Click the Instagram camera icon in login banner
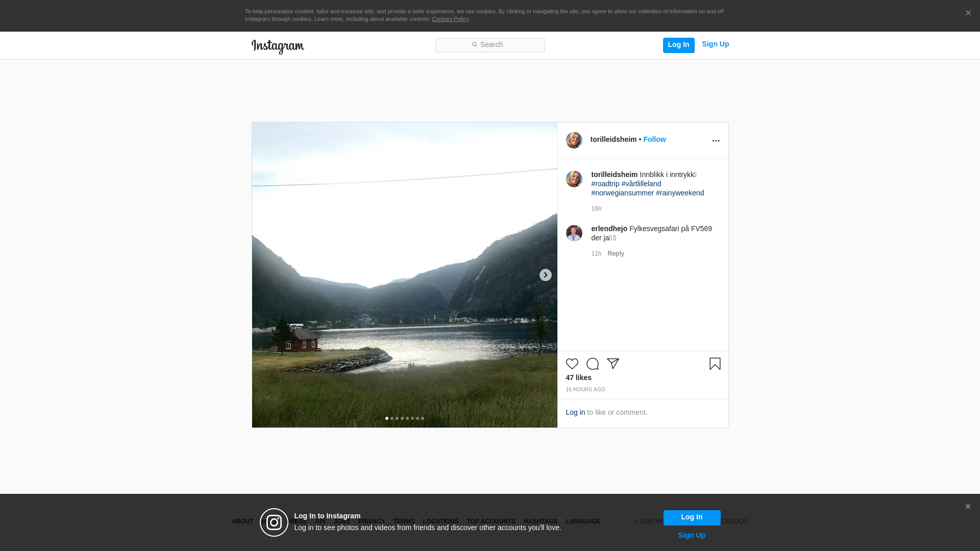The height and width of the screenshot is (551, 980). click(274, 522)
